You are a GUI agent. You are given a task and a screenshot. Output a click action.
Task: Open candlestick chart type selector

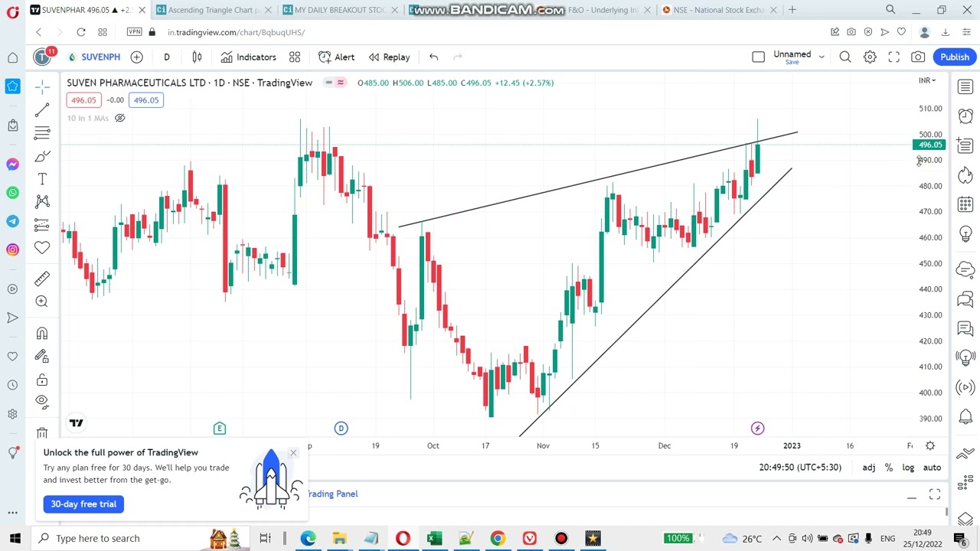(197, 57)
